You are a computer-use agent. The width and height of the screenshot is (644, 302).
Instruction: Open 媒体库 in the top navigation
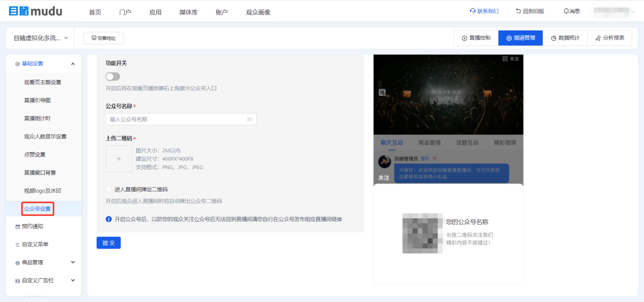(189, 12)
